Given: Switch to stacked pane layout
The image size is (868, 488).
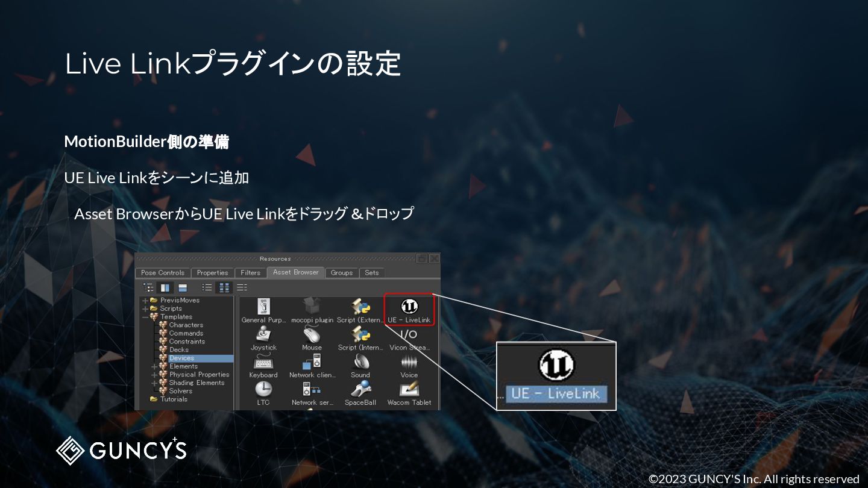Looking at the screenshot, I should [x=183, y=288].
